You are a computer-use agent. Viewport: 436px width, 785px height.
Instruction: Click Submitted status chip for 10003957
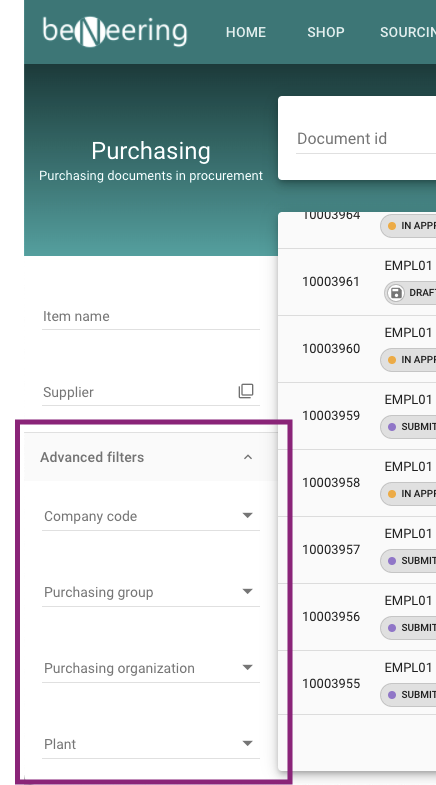click(408, 561)
